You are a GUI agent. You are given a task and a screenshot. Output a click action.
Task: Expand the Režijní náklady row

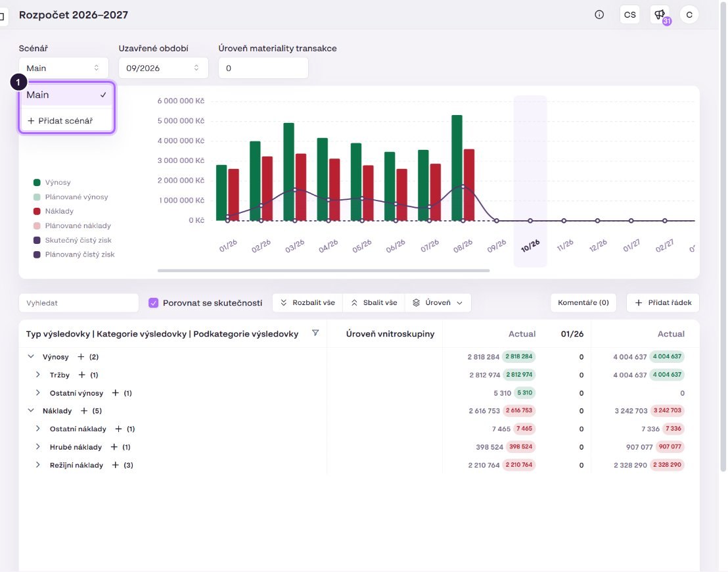(x=38, y=465)
